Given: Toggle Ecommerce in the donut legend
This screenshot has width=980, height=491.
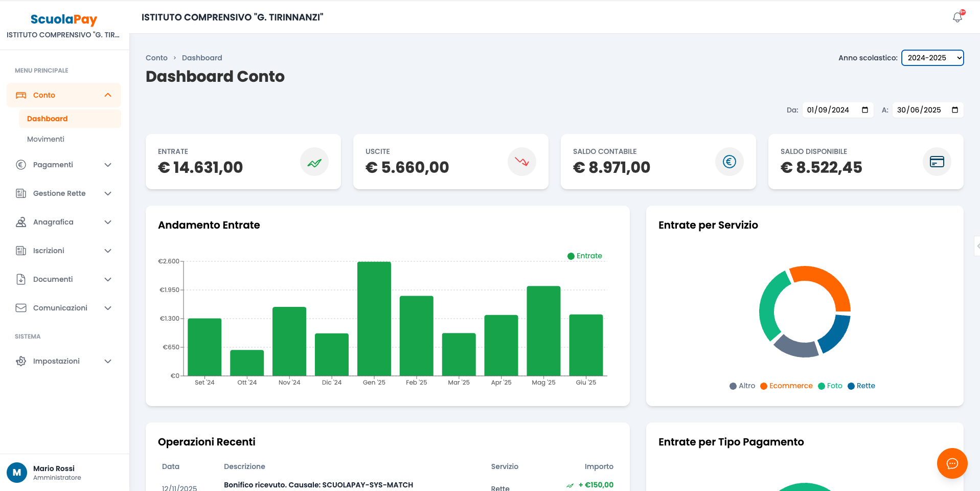Looking at the screenshot, I should pyautogui.click(x=786, y=386).
